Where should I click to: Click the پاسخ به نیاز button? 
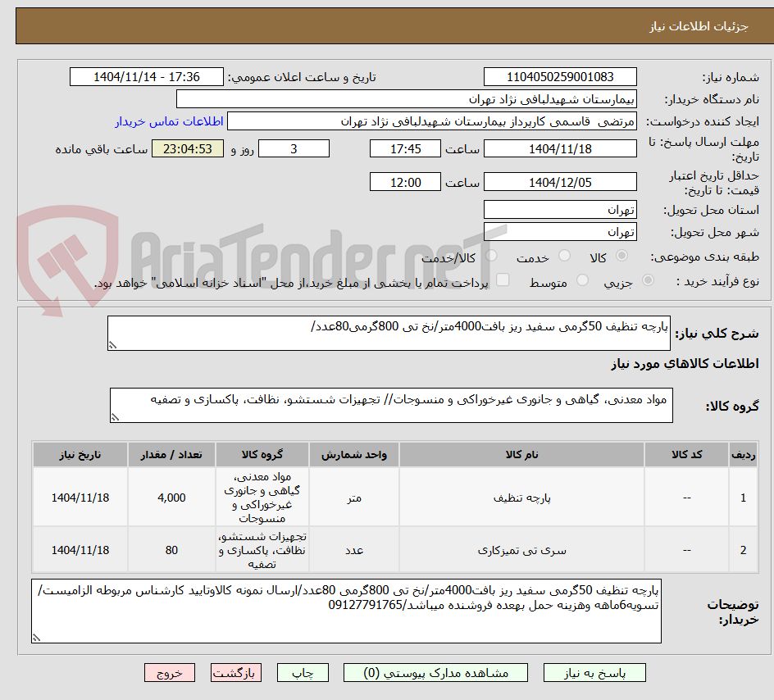tap(594, 673)
